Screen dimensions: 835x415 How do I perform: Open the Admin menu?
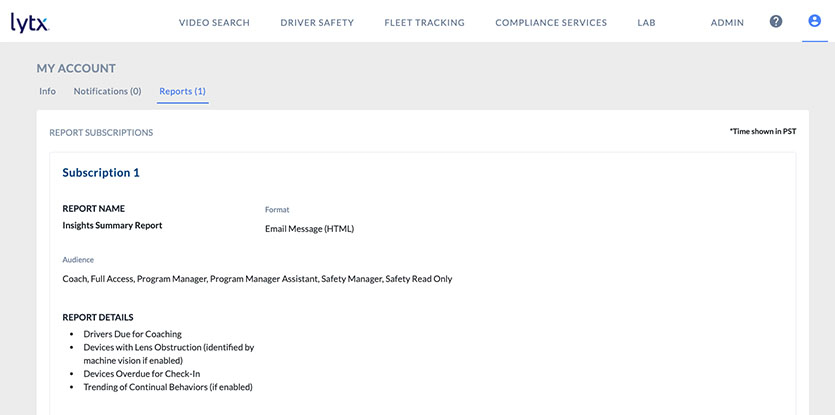727,23
